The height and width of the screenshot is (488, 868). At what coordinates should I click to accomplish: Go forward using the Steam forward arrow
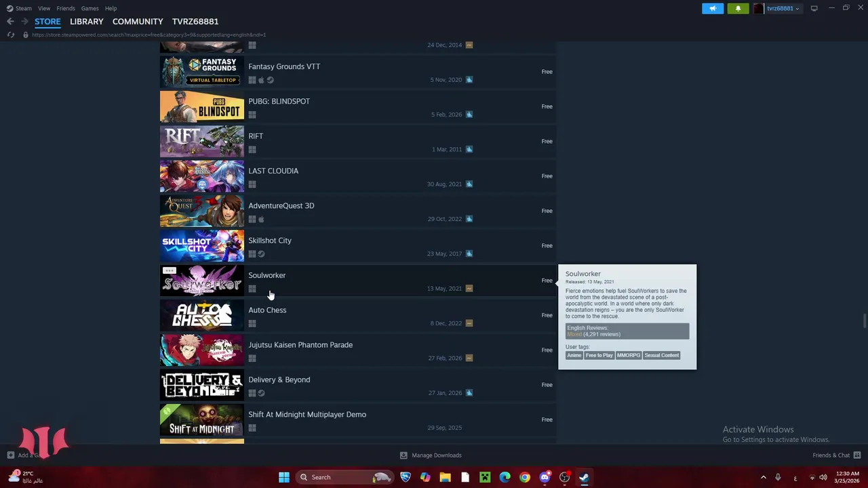[x=24, y=22]
